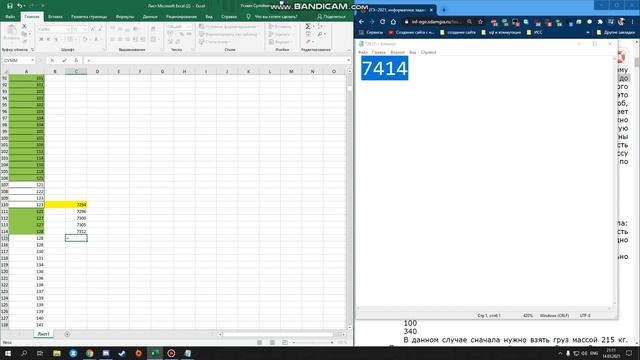Open number format dropdown in Excel ribbon
This screenshot has height=360, width=640.
coord(189,27)
